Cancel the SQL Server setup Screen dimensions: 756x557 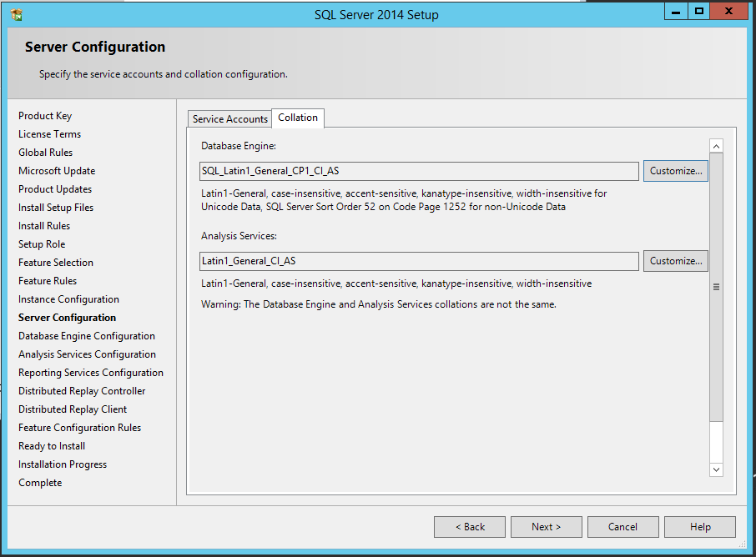point(623,527)
